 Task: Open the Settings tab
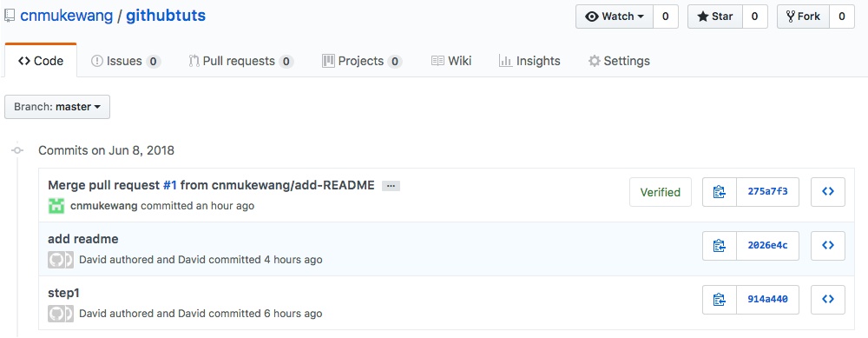(x=619, y=61)
